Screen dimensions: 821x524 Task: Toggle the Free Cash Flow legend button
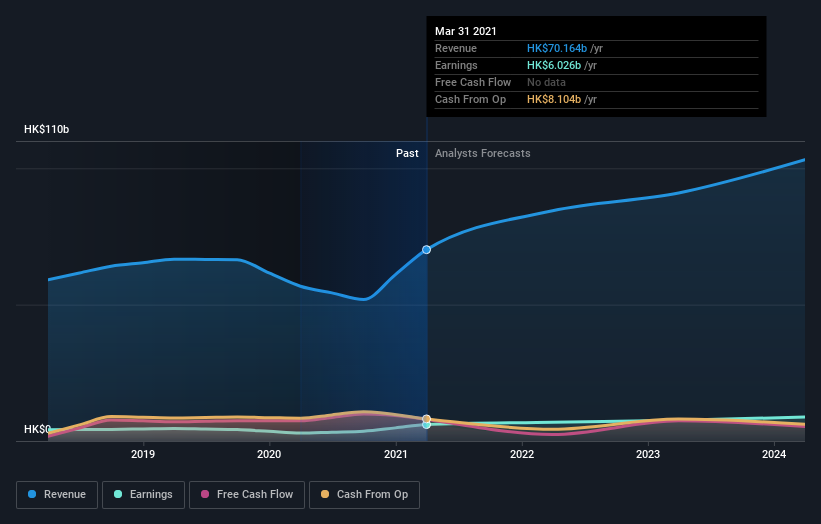[247, 495]
